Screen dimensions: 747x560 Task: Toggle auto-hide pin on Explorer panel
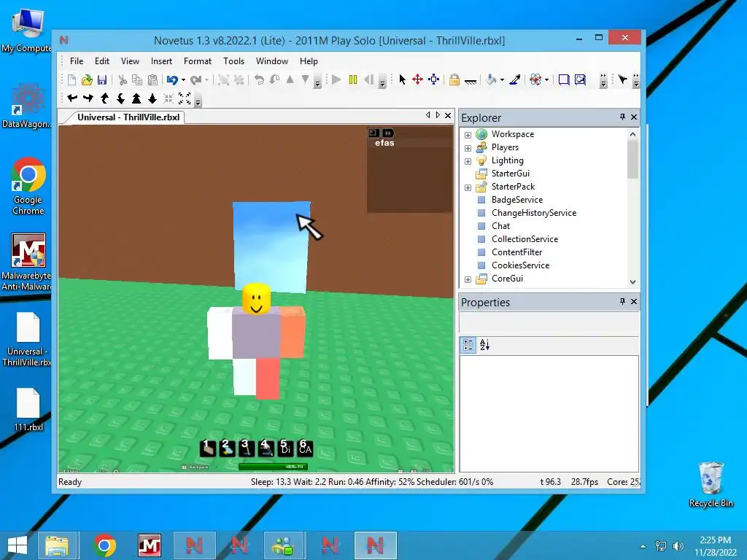tap(622, 117)
